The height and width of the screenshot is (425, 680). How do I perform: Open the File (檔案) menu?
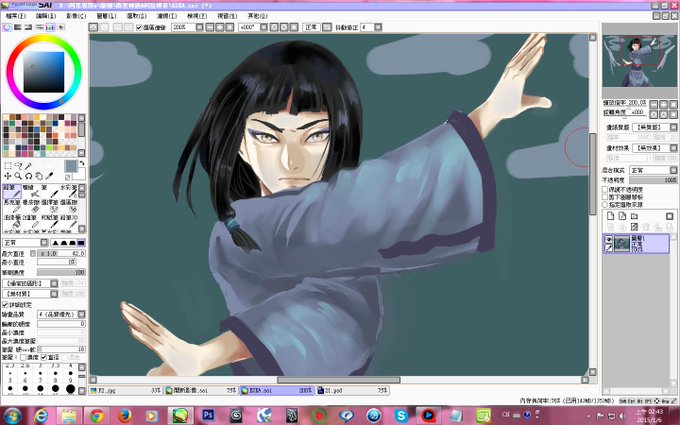coord(16,16)
